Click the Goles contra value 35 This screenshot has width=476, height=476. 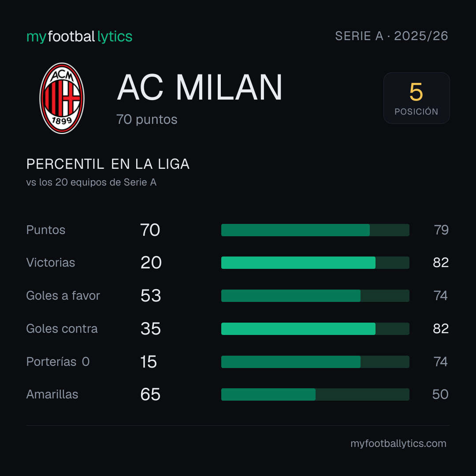click(151, 329)
